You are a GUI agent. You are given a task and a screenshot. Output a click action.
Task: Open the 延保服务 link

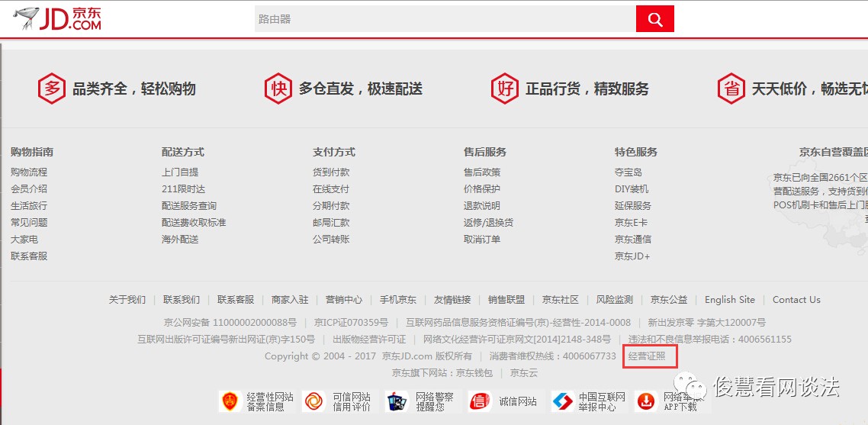(x=633, y=205)
